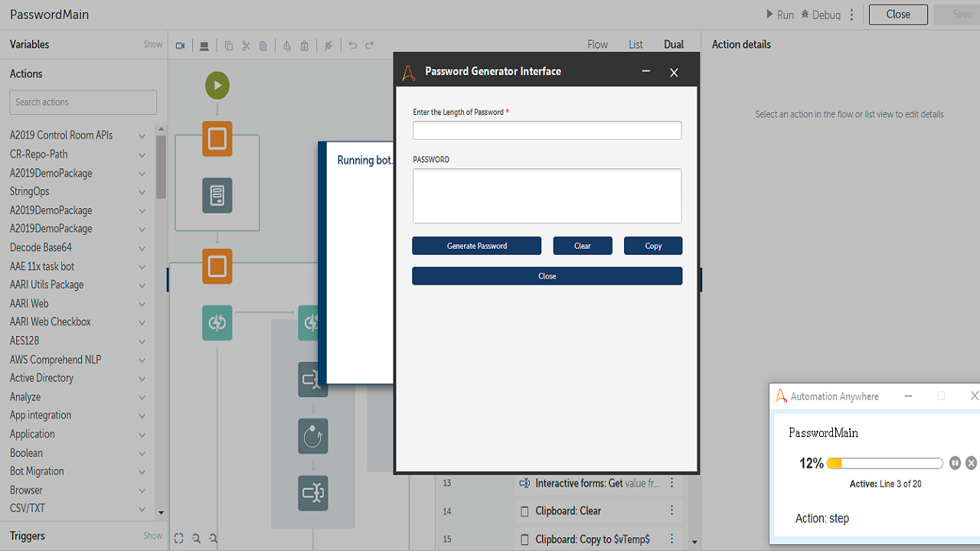Switch to the Dual view tab
The image size is (980, 551).
tap(674, 44)
